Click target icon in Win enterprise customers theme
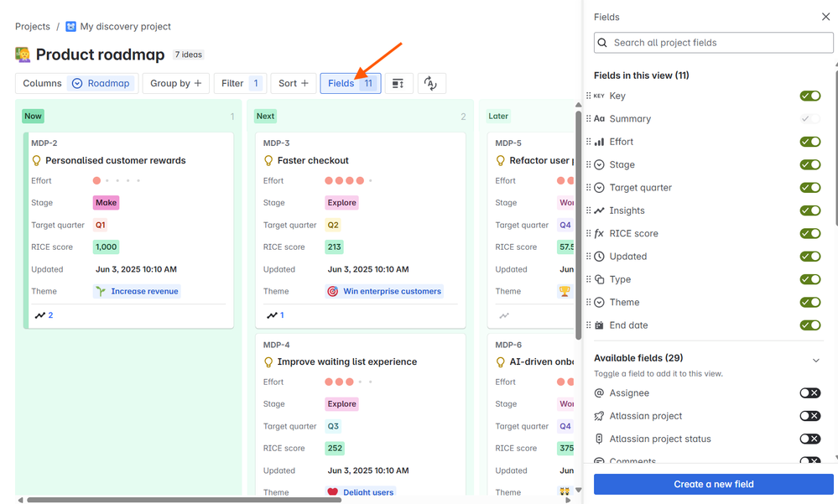The image size is (838, 504). point(332,291)
